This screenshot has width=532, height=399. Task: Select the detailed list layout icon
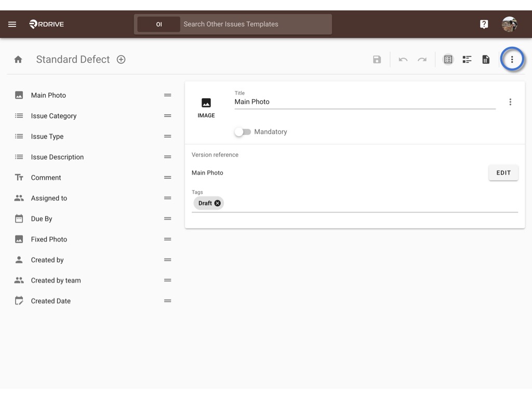tap(467, 59)
